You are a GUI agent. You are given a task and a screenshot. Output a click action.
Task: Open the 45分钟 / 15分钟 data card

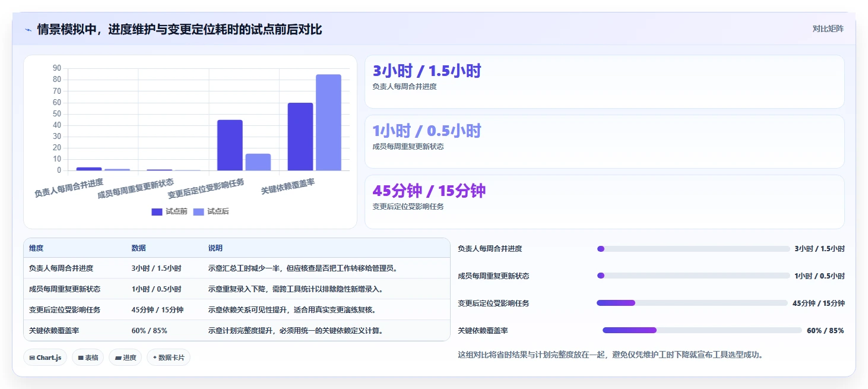click(604, 201)
